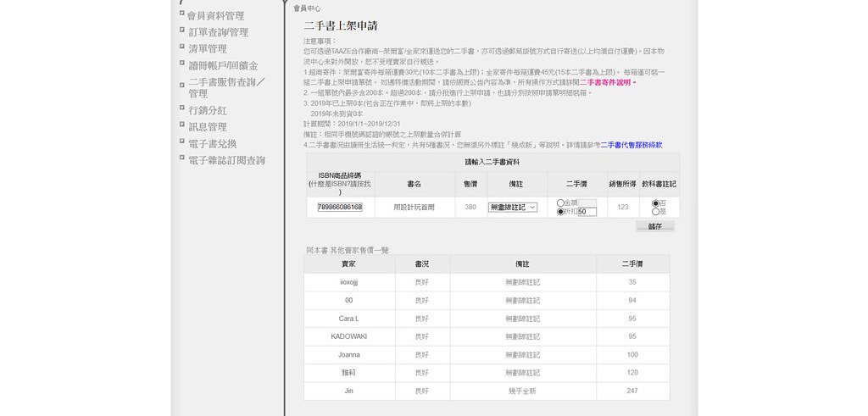Screen dimensions: 868x416
Task: Click the second-hand price 94
Action: pyautogui.click(x=632, y=301)
